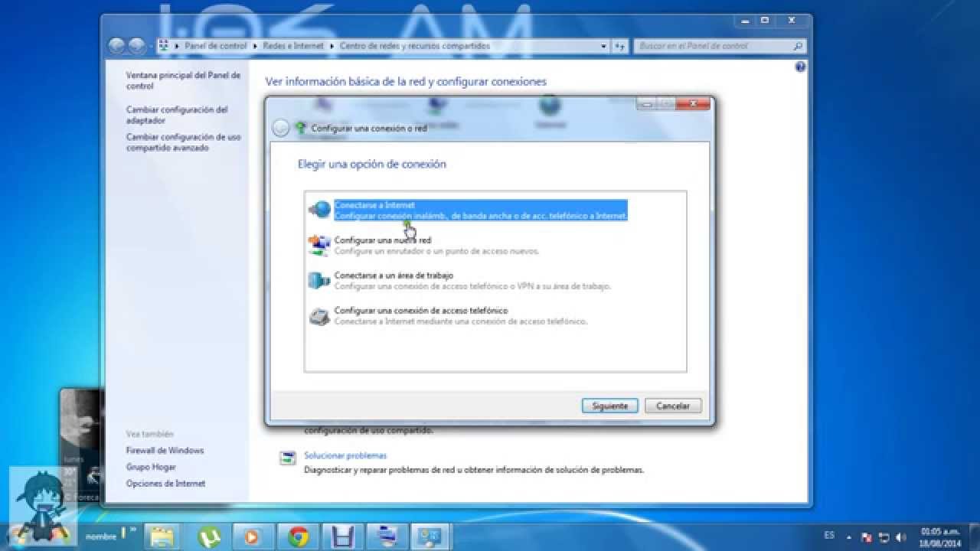980x551 pixels.
Task: Click the Cancelar button in the wizard
Action: click(x=673, y=406)
